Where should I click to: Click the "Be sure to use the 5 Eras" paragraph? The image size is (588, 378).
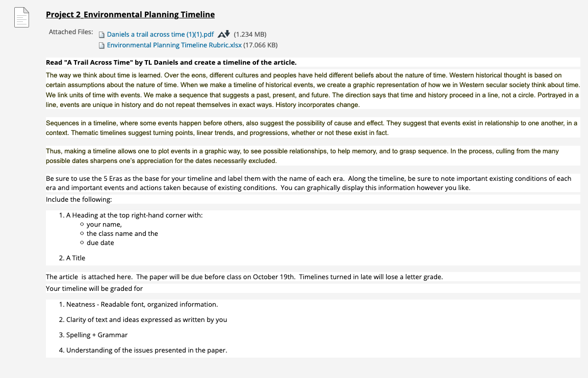point(313,183)
